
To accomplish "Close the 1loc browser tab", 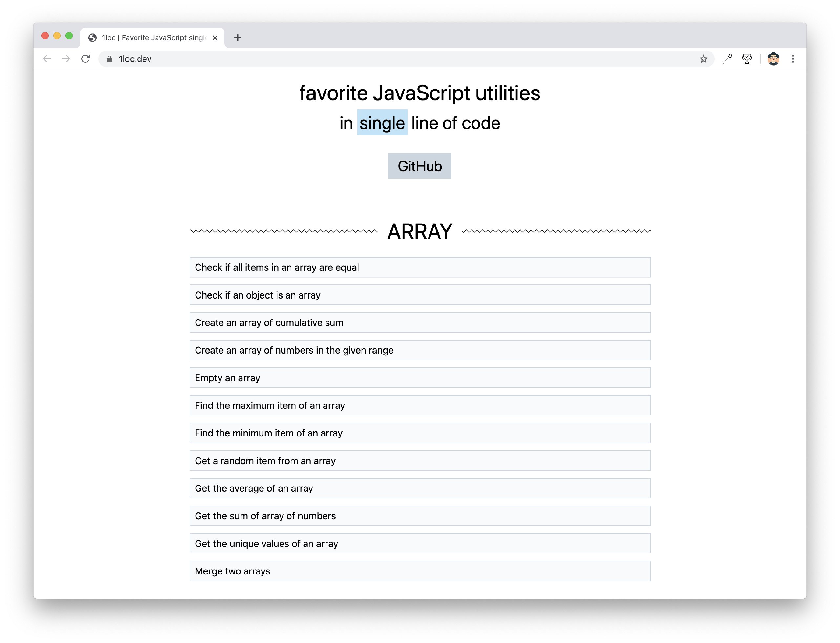I will [215, 38].
